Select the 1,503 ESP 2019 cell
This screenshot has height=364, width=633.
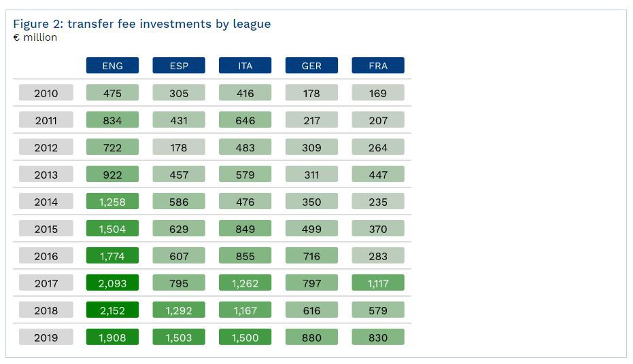click(x=179, y=337)
